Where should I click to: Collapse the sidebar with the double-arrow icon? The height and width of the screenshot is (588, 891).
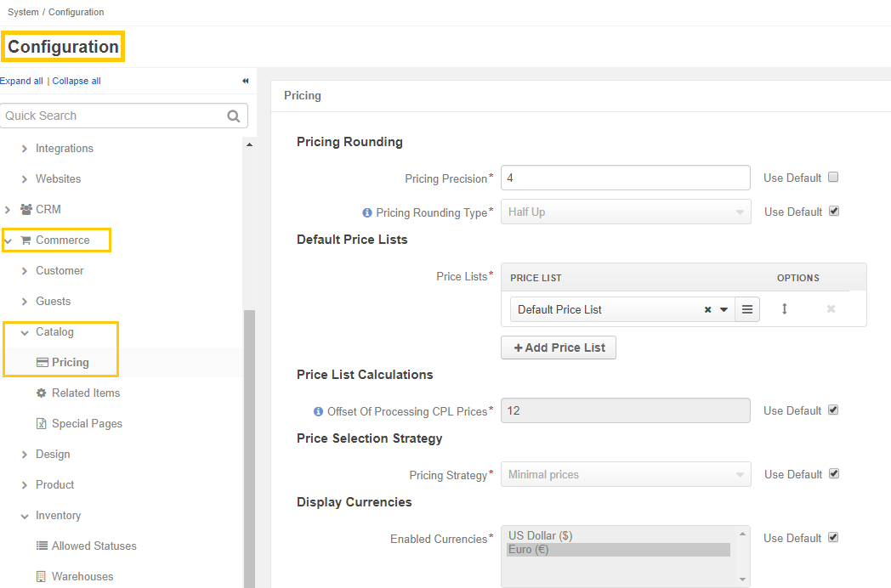click(246, 81)
